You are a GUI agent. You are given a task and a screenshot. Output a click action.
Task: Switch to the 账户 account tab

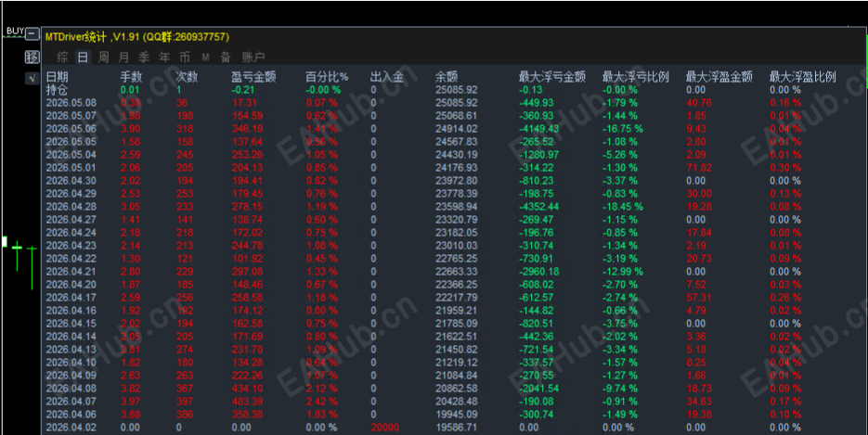(x=253, y=57)
